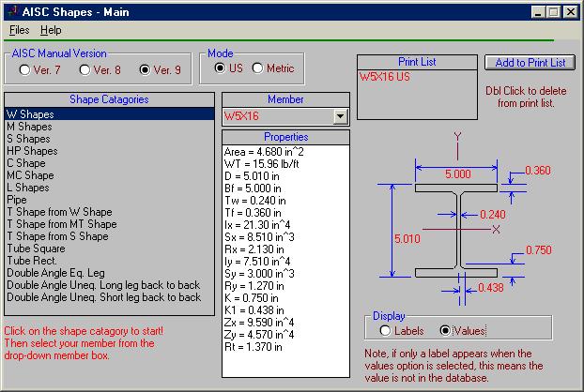The image size is (584, 392).
Task: Choose US mode radio button
Action: point(229,68)
